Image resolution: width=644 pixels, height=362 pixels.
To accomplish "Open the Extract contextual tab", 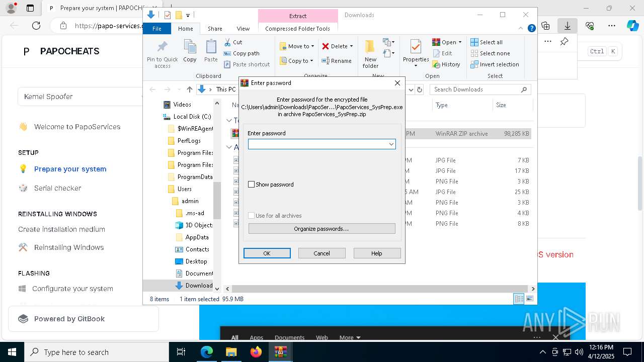I will 298,16.
